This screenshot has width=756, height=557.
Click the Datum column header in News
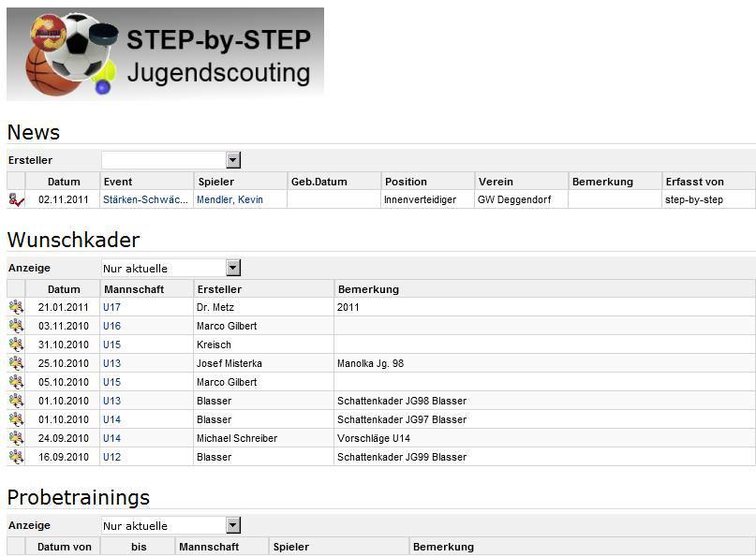(64, 182)
